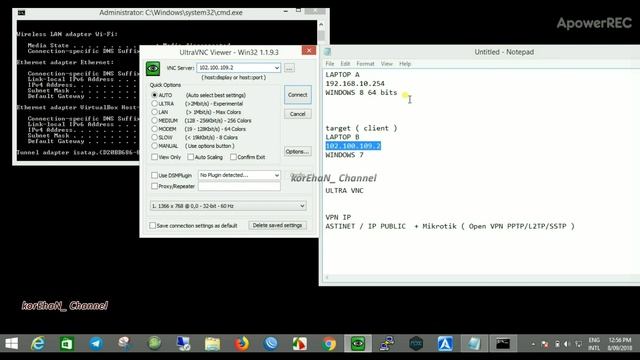Click the UltraVNC eye logo icon

coord(153,69)
